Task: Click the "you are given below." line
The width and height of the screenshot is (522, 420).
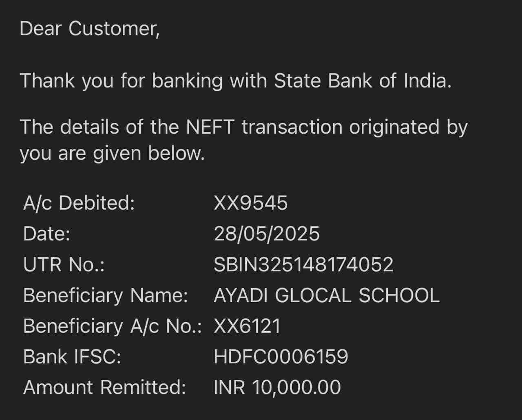Action: point(112,153)
